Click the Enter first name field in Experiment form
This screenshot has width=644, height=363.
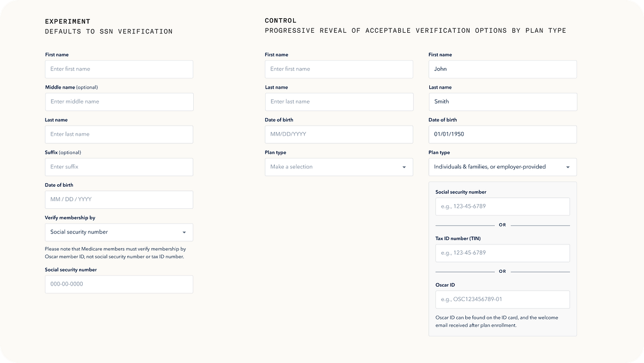[119, 69]
